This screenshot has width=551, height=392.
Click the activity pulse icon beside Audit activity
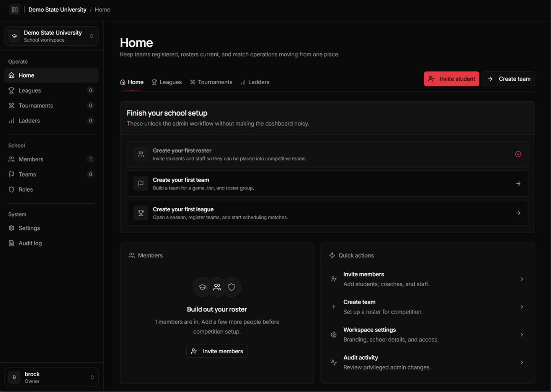[334, 363]
